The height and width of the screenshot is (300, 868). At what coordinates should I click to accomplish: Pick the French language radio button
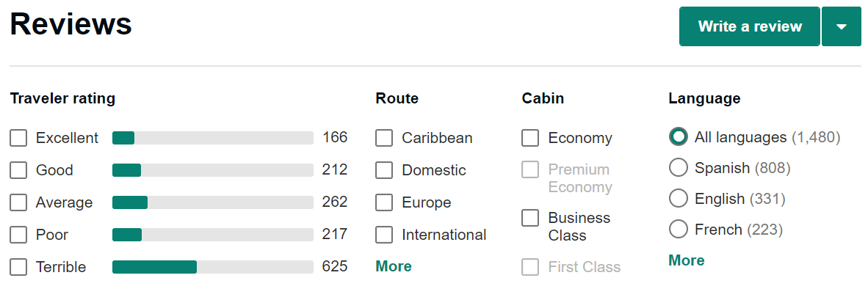point(679,230)
